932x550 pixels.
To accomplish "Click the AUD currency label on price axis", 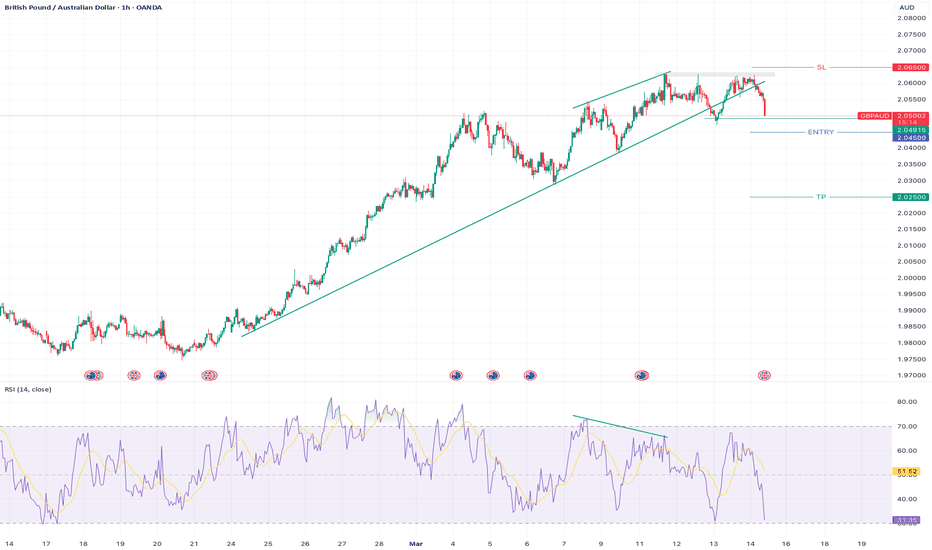I will [906, 7].
